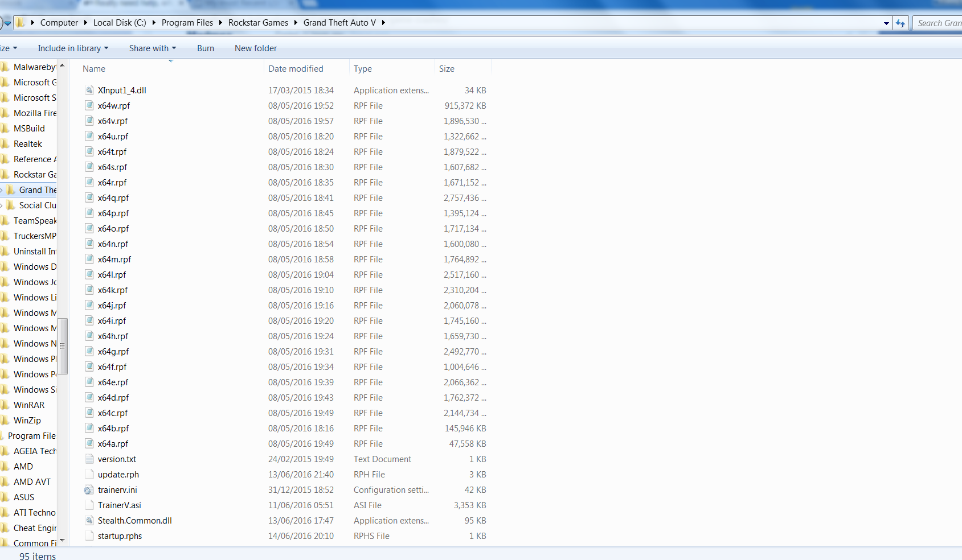Click Grand Theft Auto V breadcrumb
962x560 pixels.
click(339, 23)
